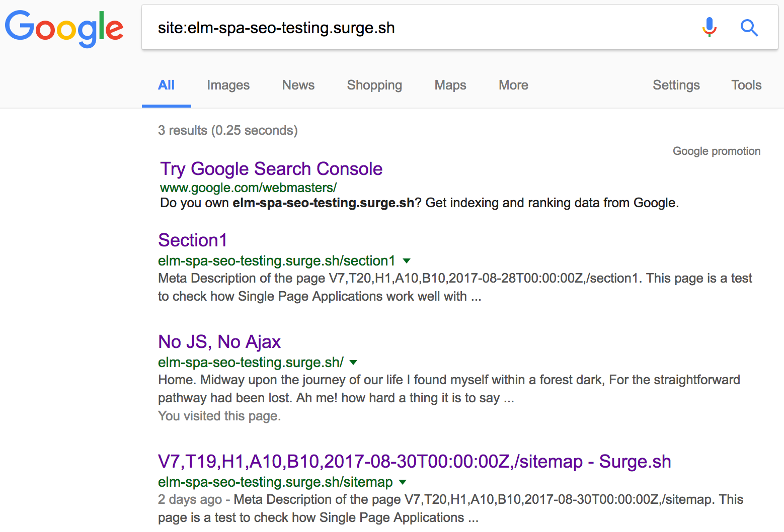Open the Try Google Search Console link
Screen dimensions: 784x532
(x=271, y=169)
